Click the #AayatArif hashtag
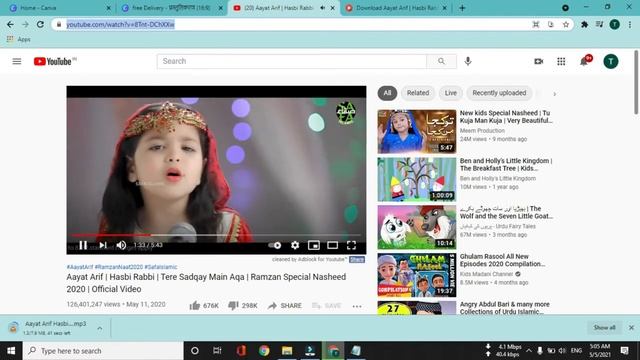 (80, 267)
